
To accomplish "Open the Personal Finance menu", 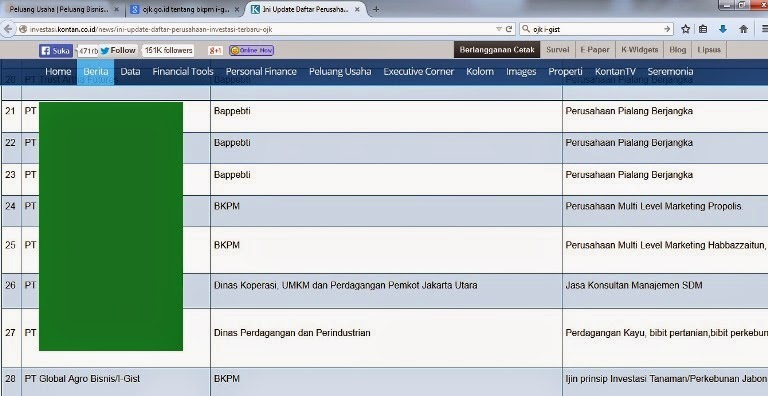I will [261, 72].
